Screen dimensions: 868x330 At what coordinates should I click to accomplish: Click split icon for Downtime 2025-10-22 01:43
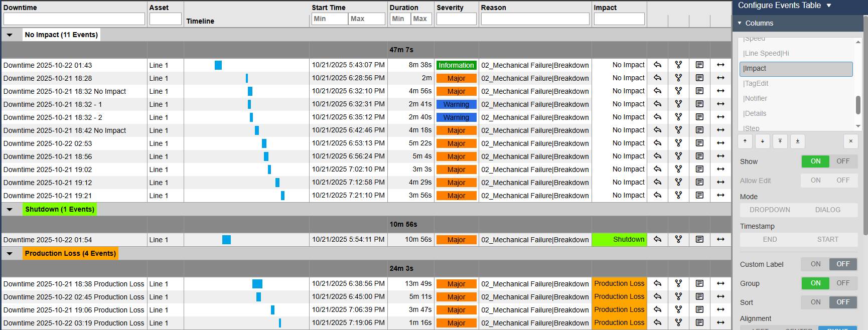678,65
